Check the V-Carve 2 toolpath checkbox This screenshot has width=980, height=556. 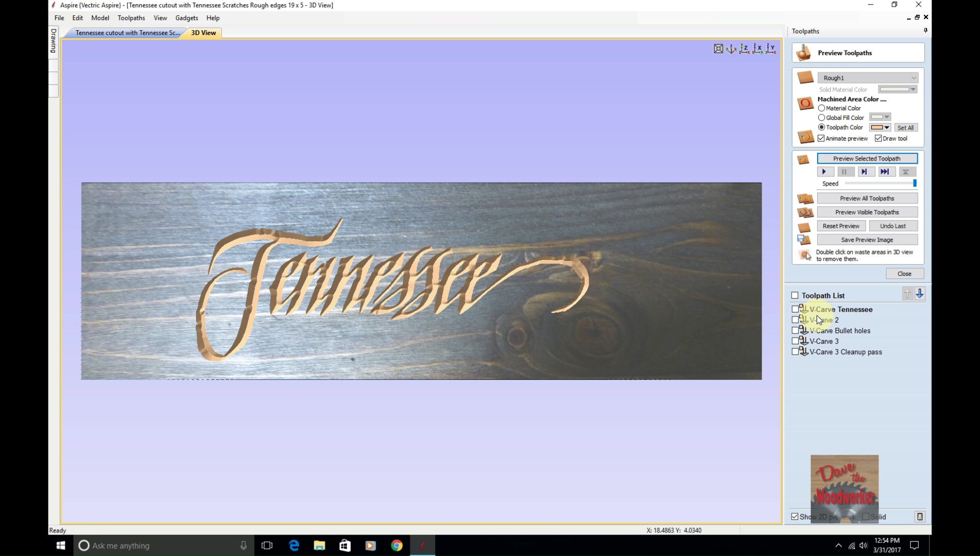[x=795, y=320]
